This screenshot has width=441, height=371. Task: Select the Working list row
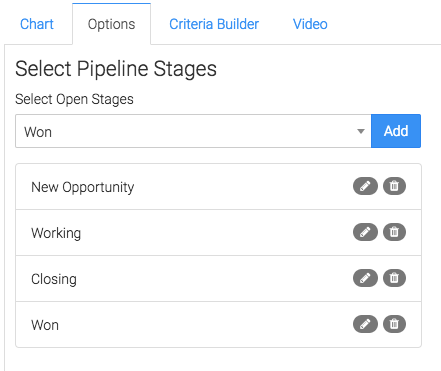[x=218, y=233]
